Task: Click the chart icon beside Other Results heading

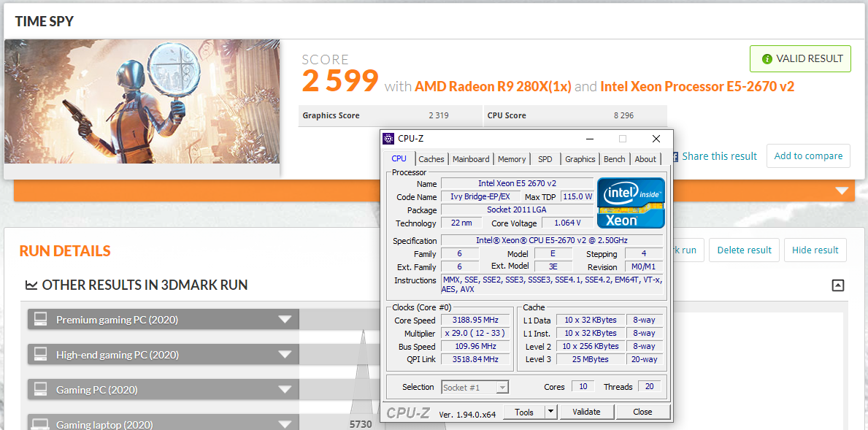Action: pos(31,285)
